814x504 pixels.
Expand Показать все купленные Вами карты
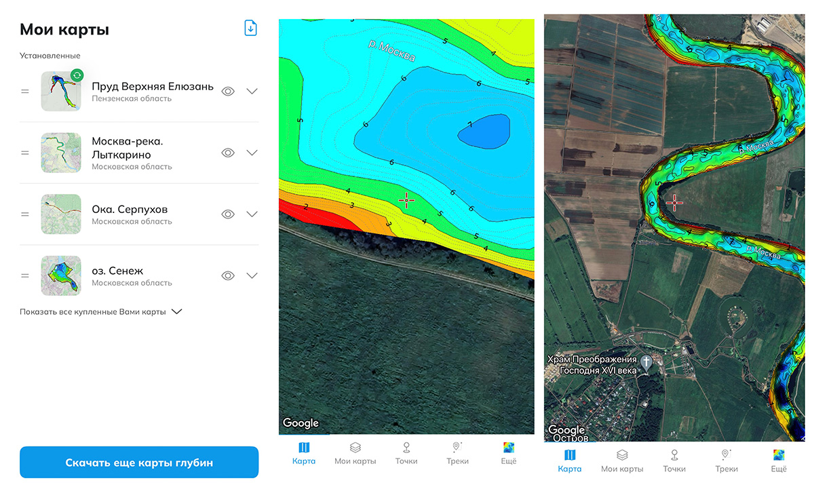tap(101, 311)
